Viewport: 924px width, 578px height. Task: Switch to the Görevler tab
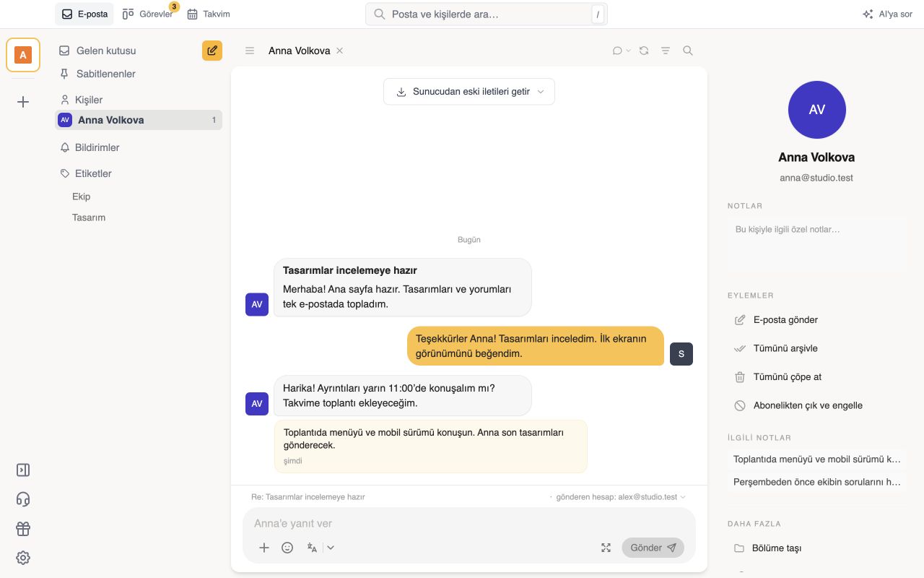click(147, 14)
